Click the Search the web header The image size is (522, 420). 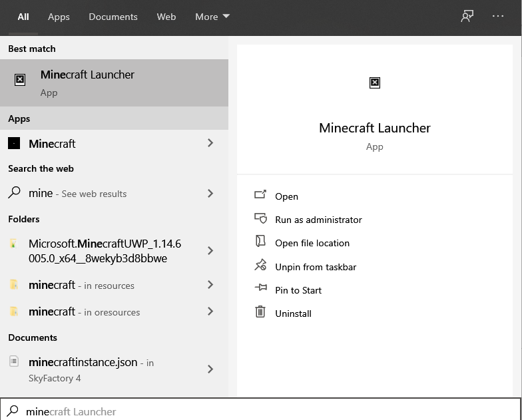[x=41, y=168]
